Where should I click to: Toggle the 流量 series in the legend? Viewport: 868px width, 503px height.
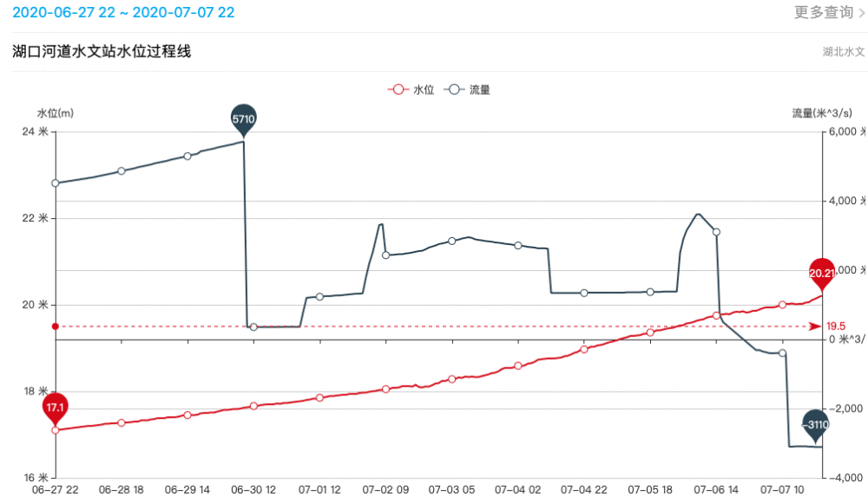pyautogui.click(x=467, y=89)
